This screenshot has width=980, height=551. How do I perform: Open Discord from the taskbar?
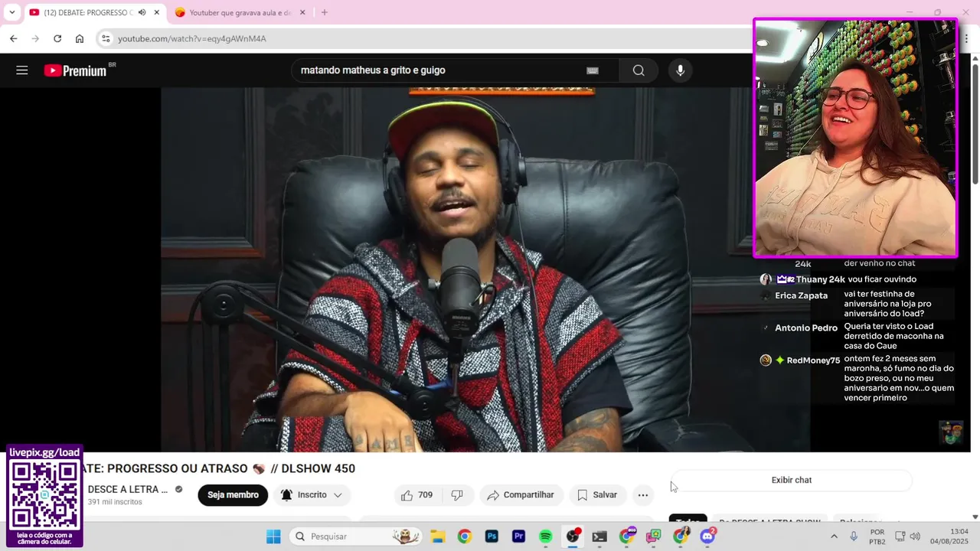(707, 536)
